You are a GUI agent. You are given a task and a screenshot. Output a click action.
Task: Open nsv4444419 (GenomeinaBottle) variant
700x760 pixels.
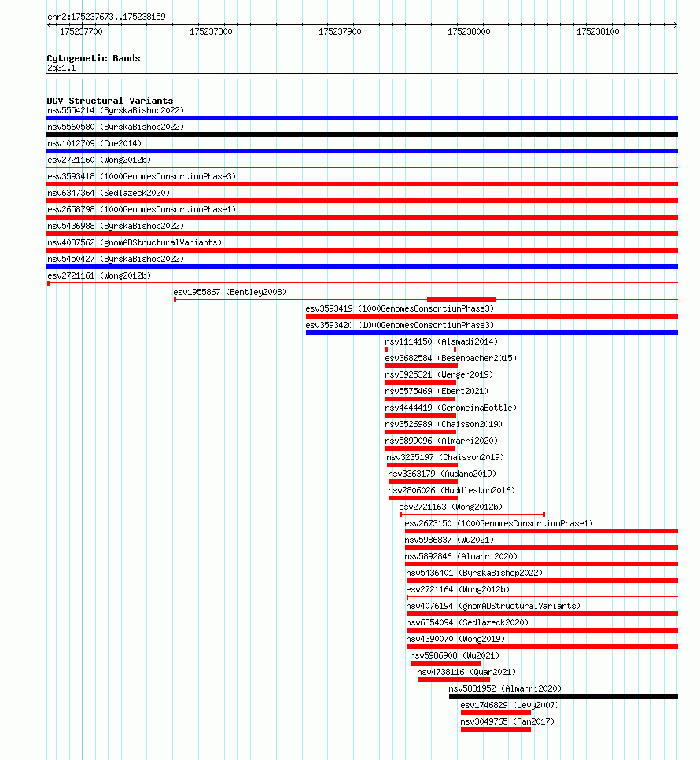[x=451, y=408]
